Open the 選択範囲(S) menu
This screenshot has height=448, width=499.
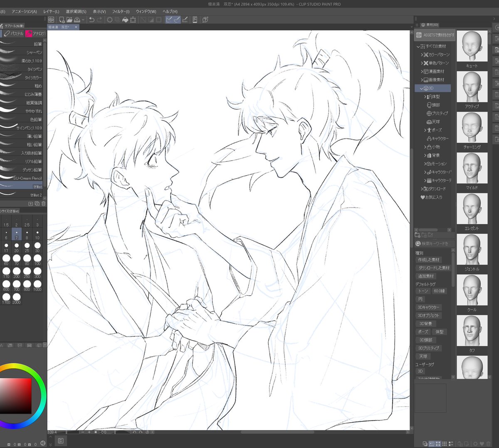[76, 11]
